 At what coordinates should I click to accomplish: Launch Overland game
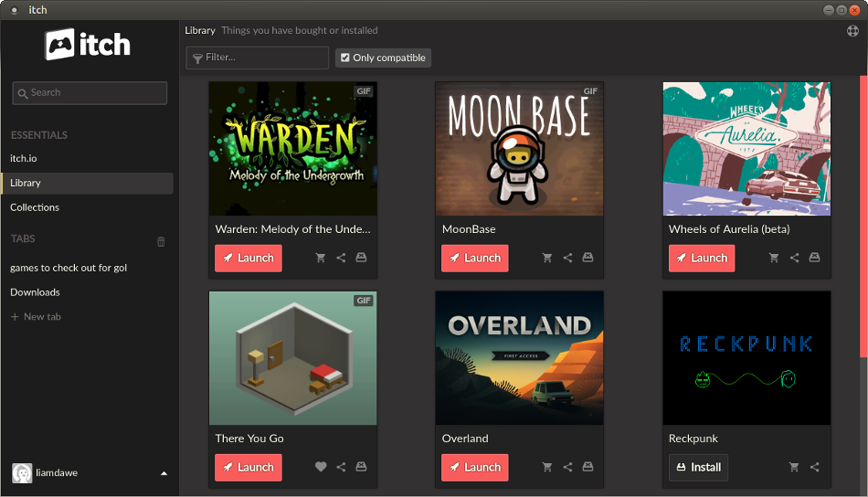point(475,468)
